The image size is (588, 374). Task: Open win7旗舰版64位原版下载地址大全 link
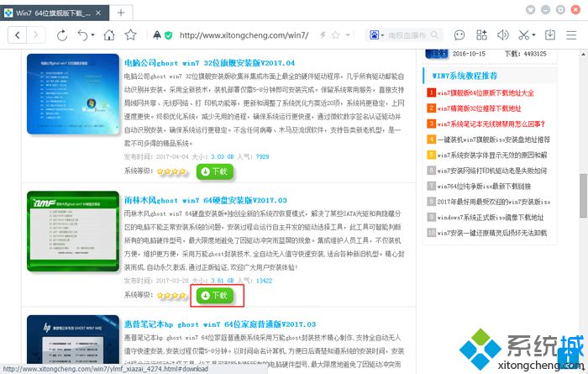486,92
